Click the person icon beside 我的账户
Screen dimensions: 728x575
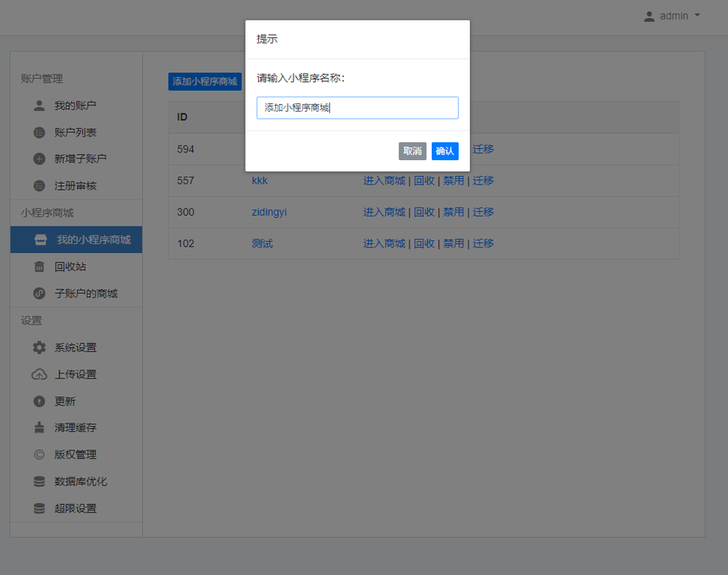[39, 106]
